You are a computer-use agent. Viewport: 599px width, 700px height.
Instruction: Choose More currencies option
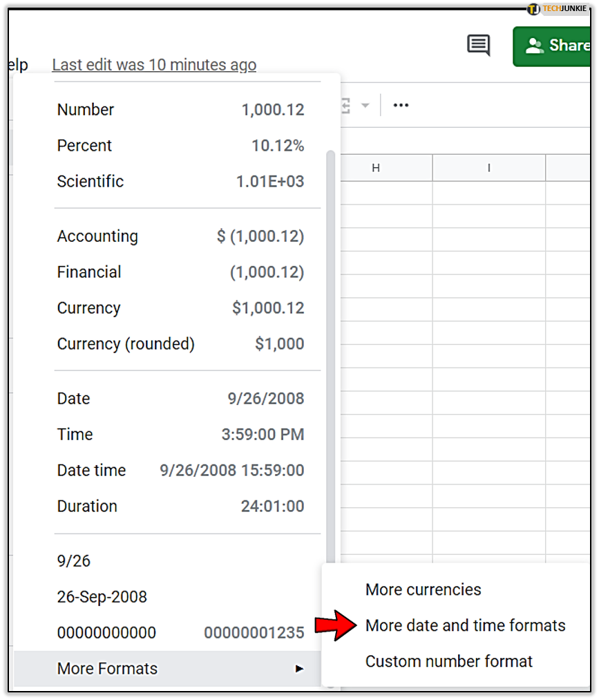point(423,589)
